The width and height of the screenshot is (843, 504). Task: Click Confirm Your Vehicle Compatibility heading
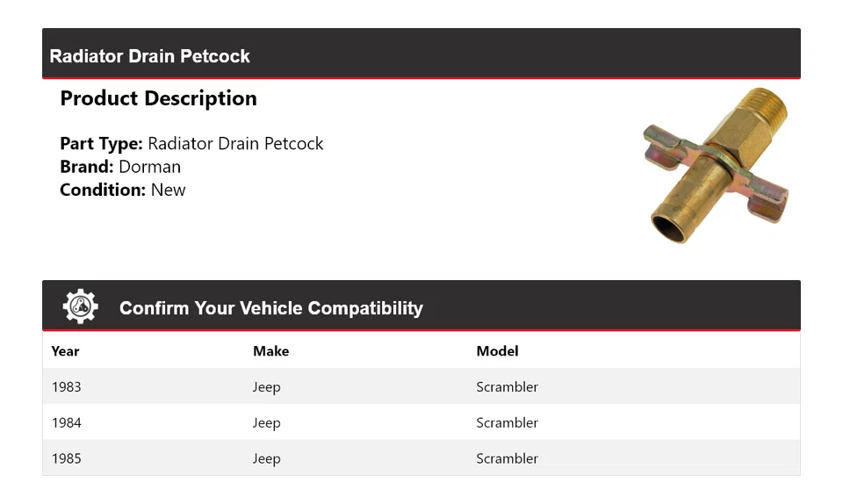(x=270, y=308)
